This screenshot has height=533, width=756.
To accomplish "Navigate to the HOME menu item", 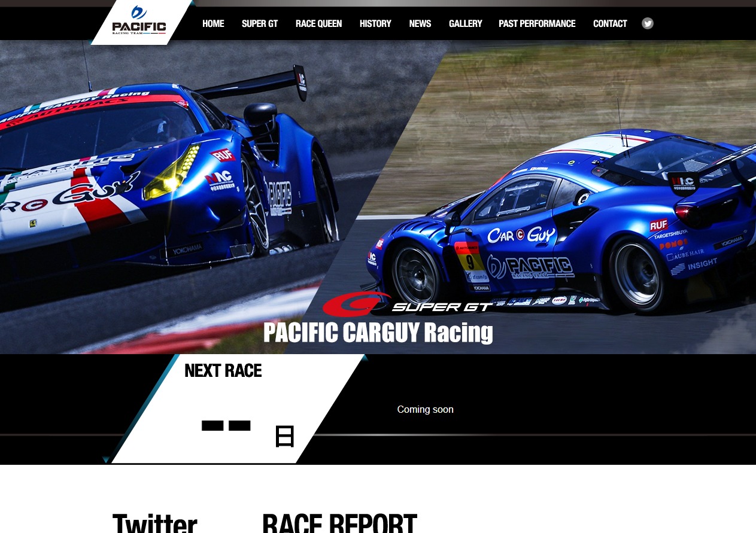I will (213, 23).
